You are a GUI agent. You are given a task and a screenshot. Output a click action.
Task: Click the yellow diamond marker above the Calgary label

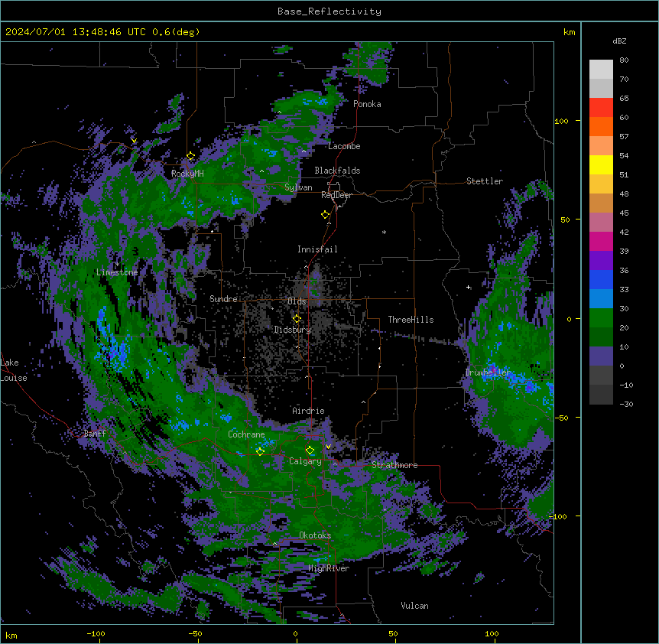[x=310, y=450]
